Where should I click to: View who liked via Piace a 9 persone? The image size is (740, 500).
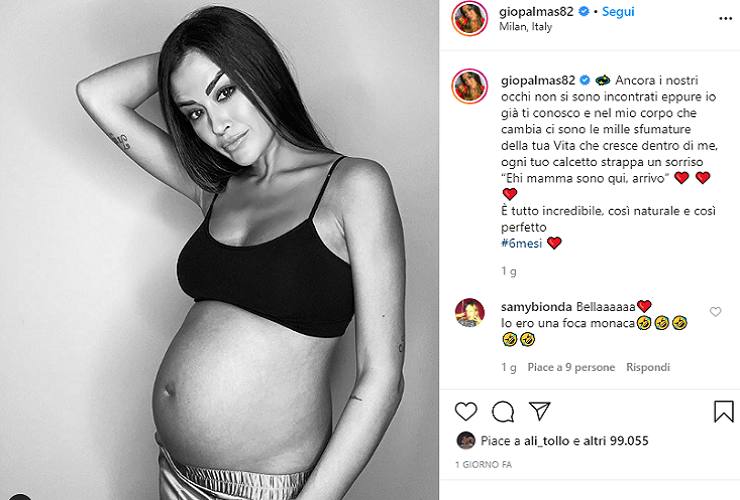[x=571, y=367]
